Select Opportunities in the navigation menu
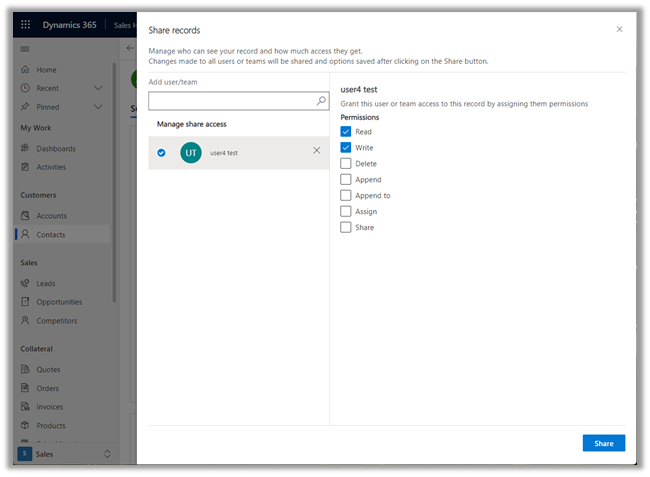The image size is (650, 477). (59, 302)
